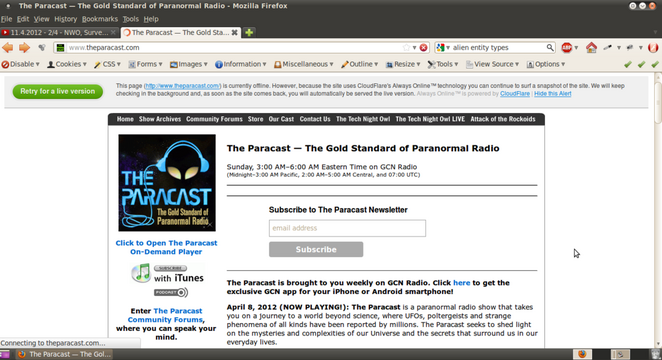
Task: Click the eyedropper tool icon in navigation toolbar
Action: tap(607, 47)
